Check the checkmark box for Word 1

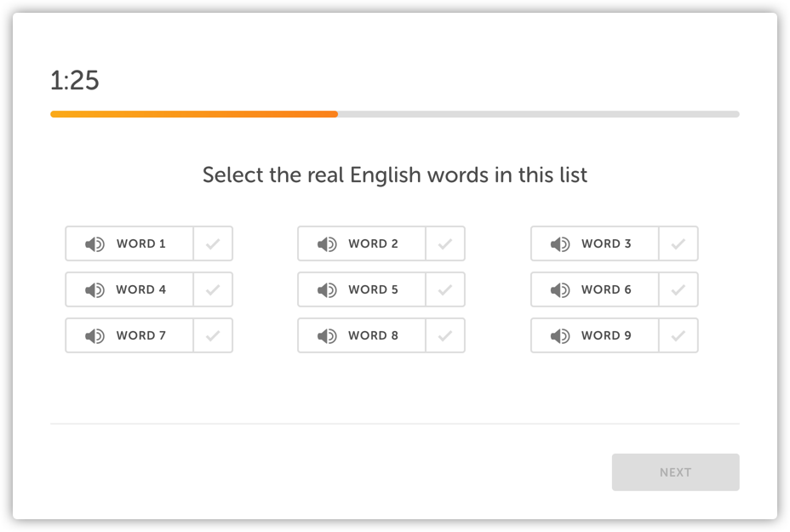tap(213, 244)
